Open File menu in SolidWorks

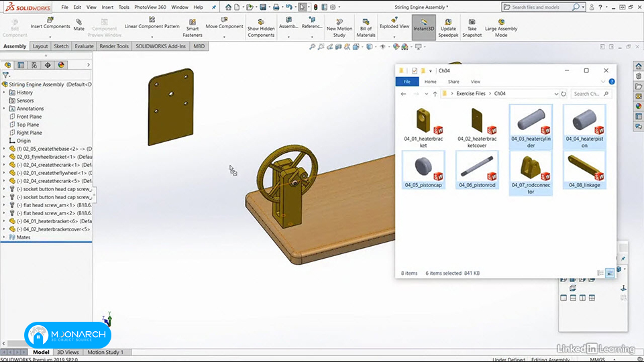tap(64, 7)
